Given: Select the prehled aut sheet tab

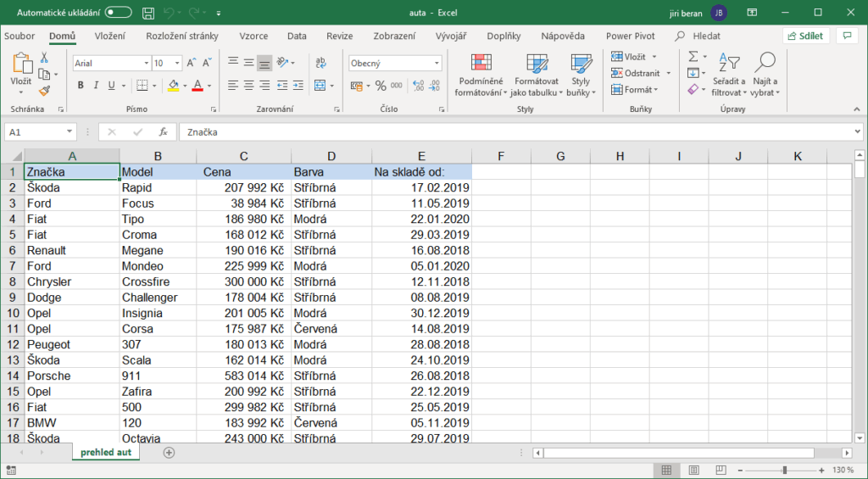Looking at the screenshot, I should [x=106, y=453].
